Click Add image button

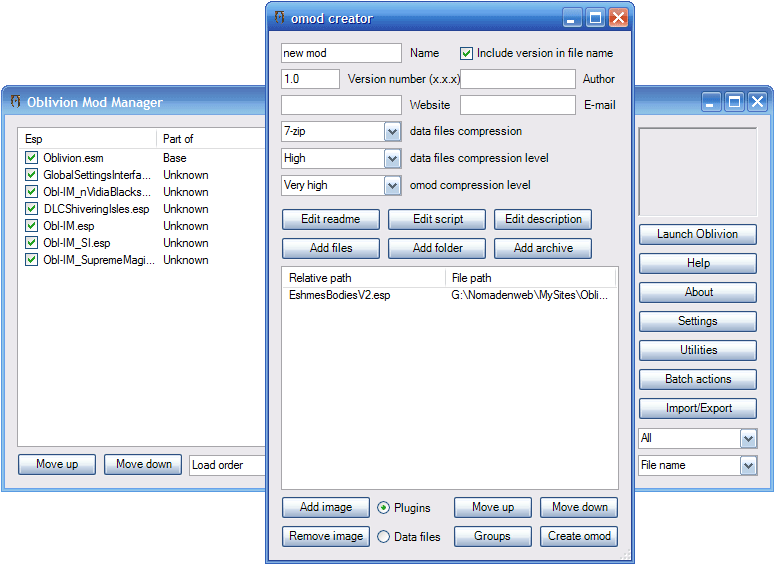(x=326, y=507)
